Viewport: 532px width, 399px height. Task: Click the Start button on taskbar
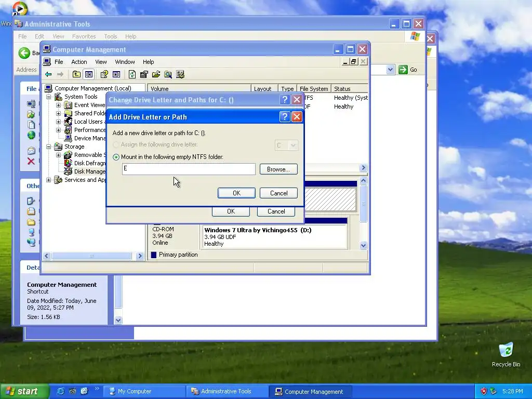click(x=24, y=391)
